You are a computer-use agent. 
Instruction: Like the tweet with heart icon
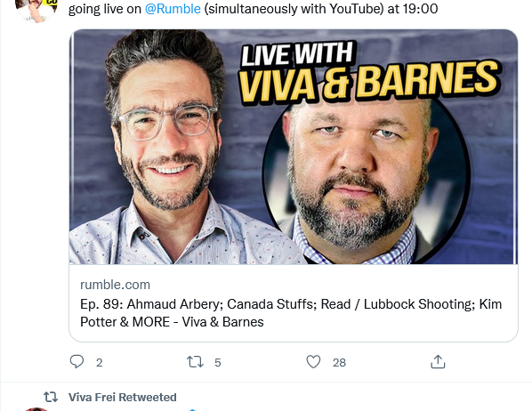click(313, 362)
